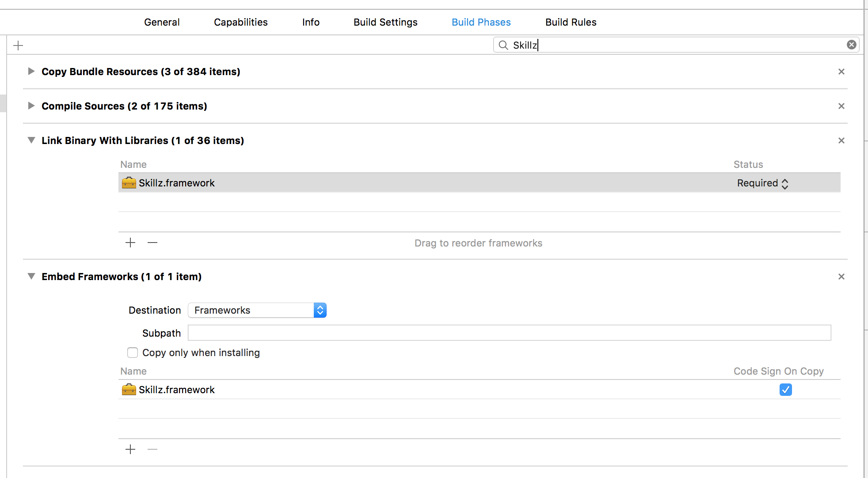This screenshot has height=478, width=868.
Task: Expand the Copy Bundle Resources phase
Action: pos(31,71)
